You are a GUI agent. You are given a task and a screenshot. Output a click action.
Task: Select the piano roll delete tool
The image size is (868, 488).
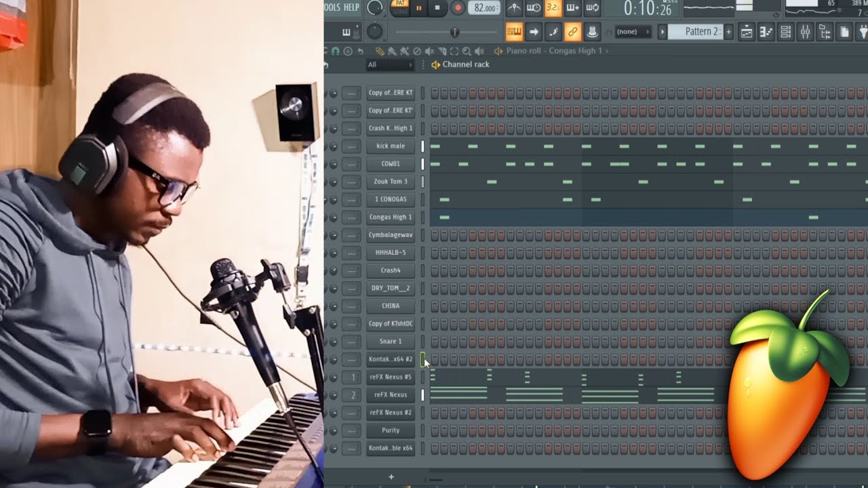point(417,51)
